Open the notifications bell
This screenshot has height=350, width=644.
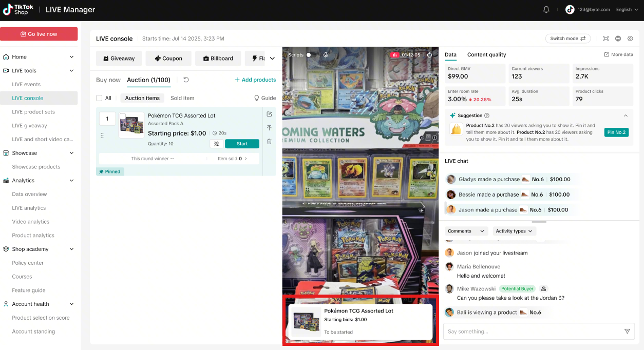[546, 9]
